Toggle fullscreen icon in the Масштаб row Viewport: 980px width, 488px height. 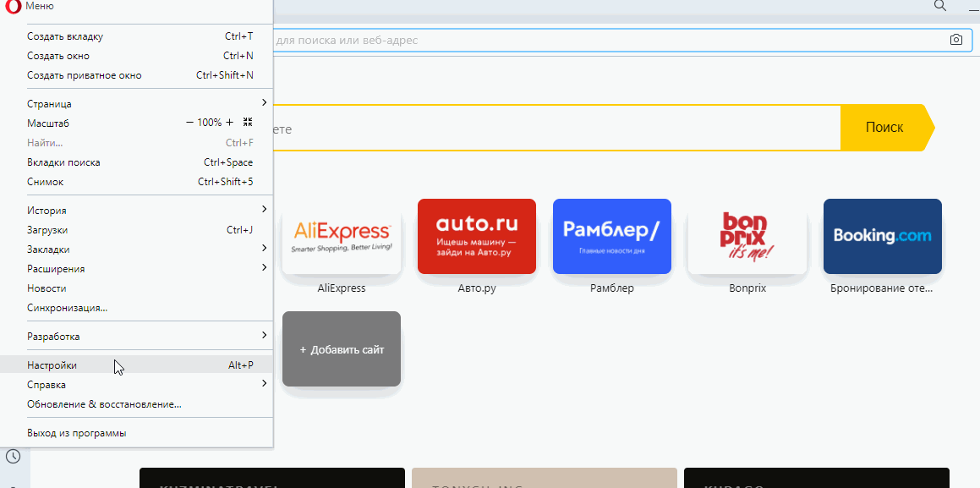pyautogui.click(x=248, y=123)
